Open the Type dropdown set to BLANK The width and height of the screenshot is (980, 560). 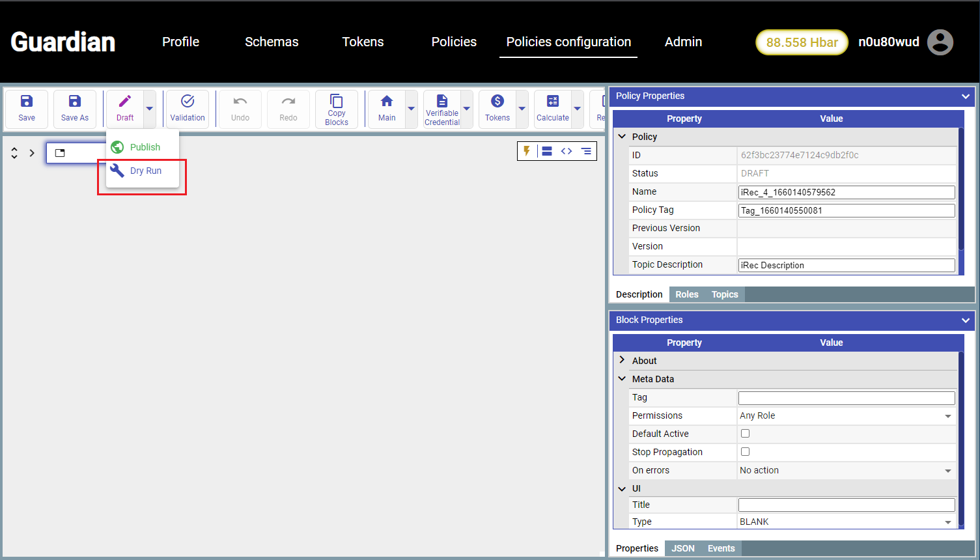[x=847, y=522]
